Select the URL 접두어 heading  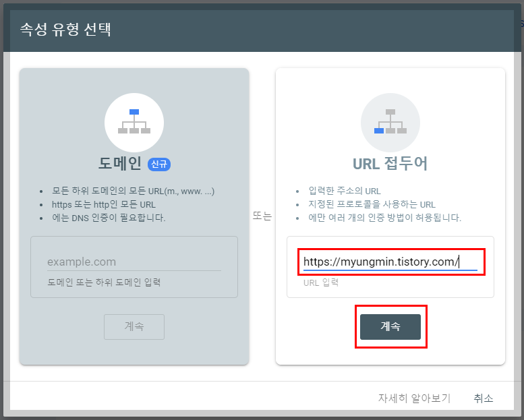[x=390, y=164]
